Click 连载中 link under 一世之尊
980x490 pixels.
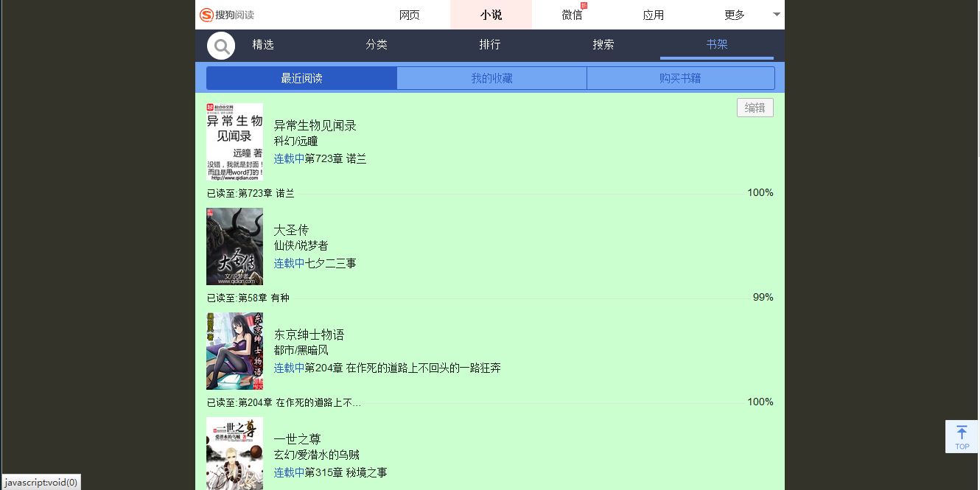click(x=290, y=472)
